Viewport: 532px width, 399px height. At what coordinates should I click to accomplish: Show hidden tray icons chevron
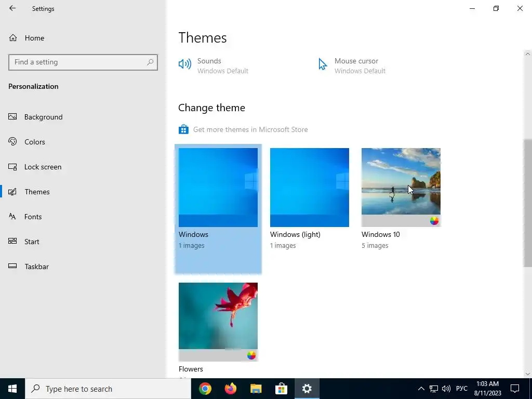(x=421, y=389)
